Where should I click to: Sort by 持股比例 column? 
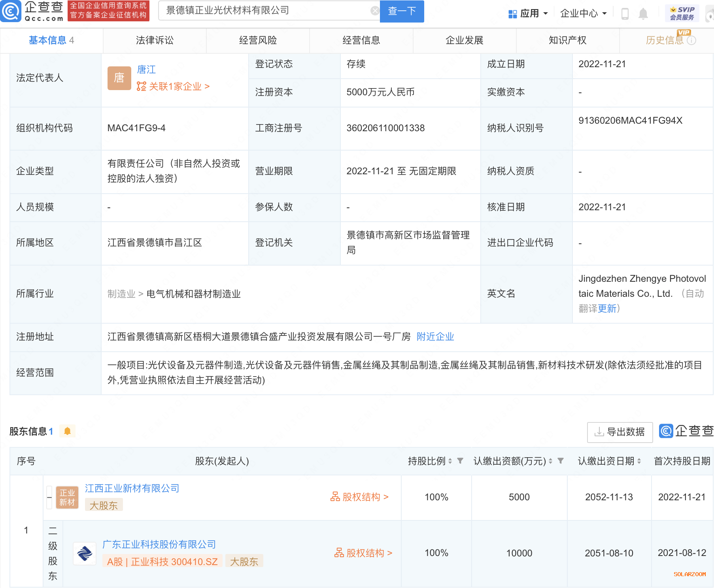(450, 461)
